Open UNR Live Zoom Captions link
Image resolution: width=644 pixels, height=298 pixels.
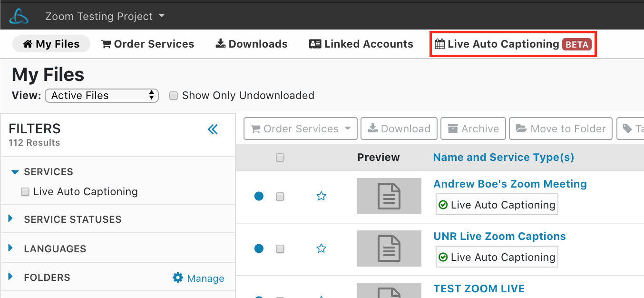[x=499, y=236]
